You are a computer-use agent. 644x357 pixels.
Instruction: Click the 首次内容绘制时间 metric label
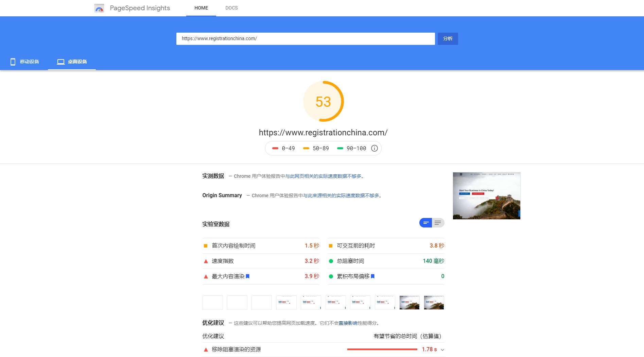(x=233, y=246)
